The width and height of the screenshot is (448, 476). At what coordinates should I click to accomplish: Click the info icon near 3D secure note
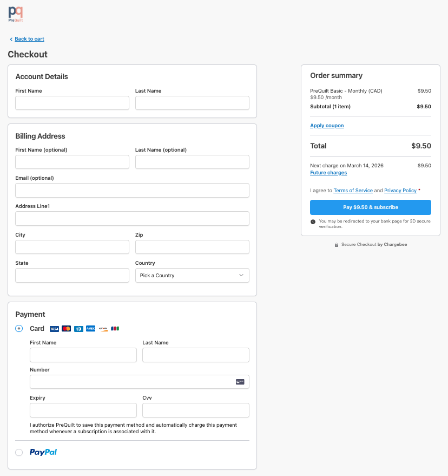click(313, 221)
